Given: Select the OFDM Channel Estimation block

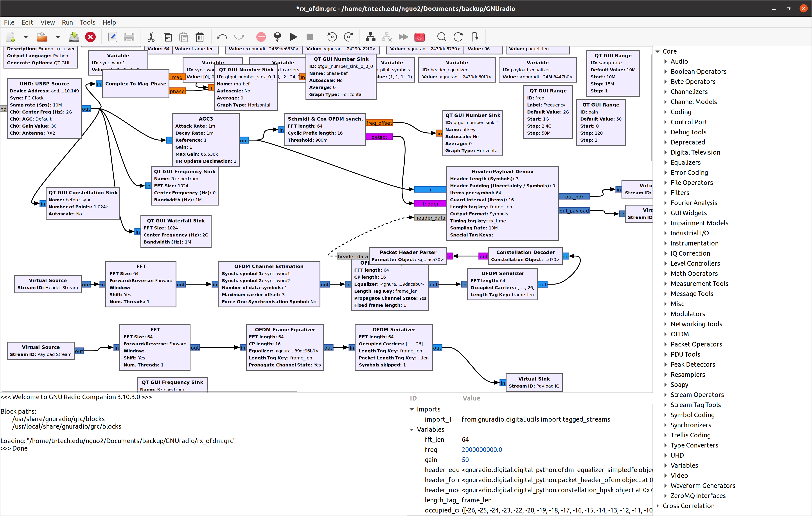Looking at the screenshot, I should tap(269, 284).
